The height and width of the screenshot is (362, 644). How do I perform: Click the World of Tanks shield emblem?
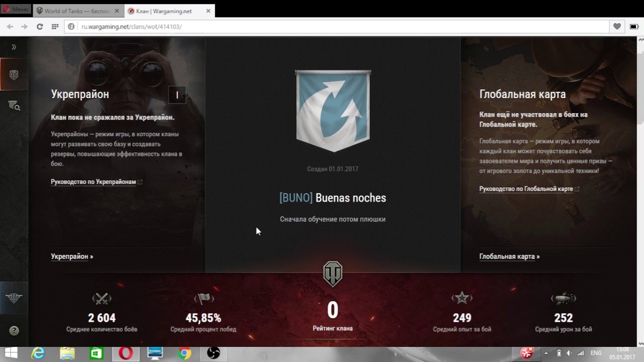pyautogui.click(x=333, y=274)
